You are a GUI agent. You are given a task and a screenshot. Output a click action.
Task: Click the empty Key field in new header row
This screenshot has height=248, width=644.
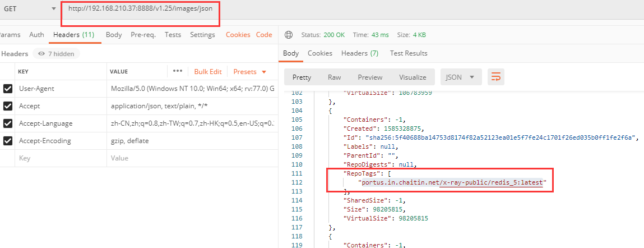click(56, 158)
